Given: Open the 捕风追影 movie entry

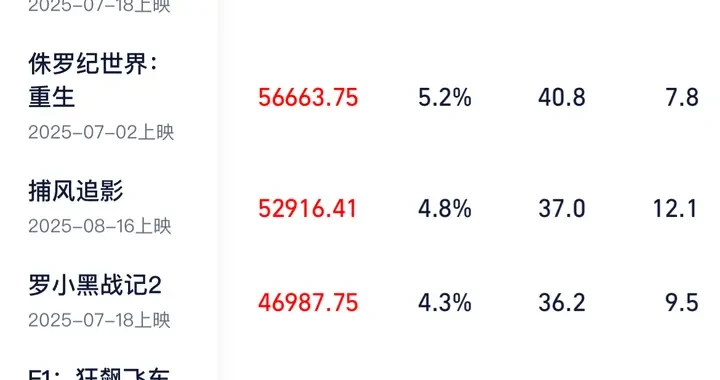Looking at the screenshot, I should point(76,191).
